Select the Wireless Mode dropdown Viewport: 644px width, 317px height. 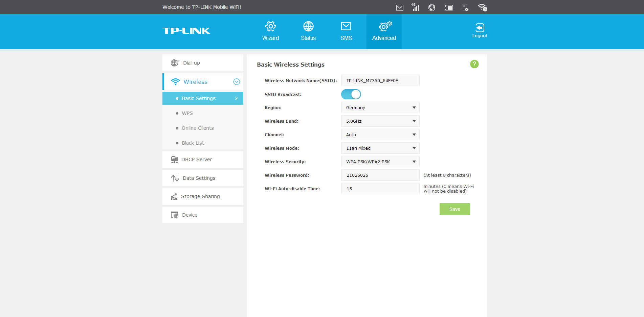tap(380, 148)
